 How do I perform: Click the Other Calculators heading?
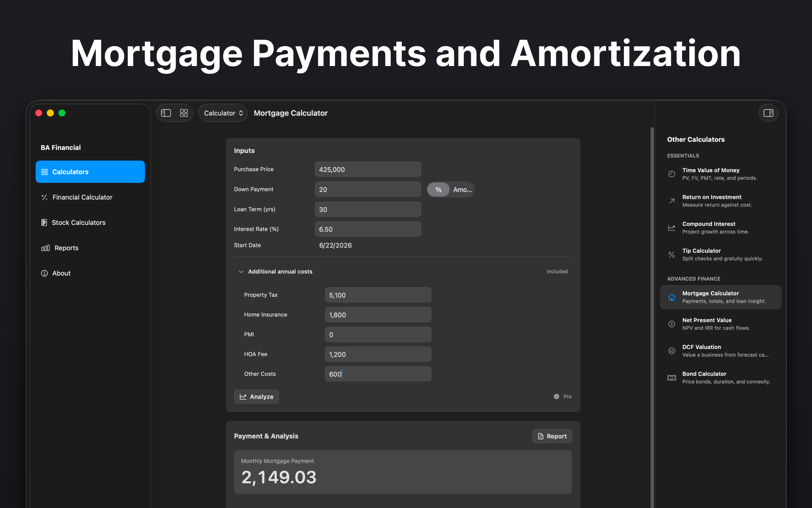click(x=696, y=139)
